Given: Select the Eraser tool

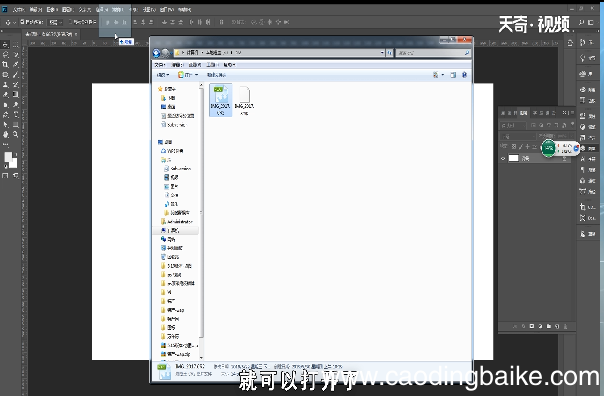Looking at the screenshot, I should coord(5,95).
